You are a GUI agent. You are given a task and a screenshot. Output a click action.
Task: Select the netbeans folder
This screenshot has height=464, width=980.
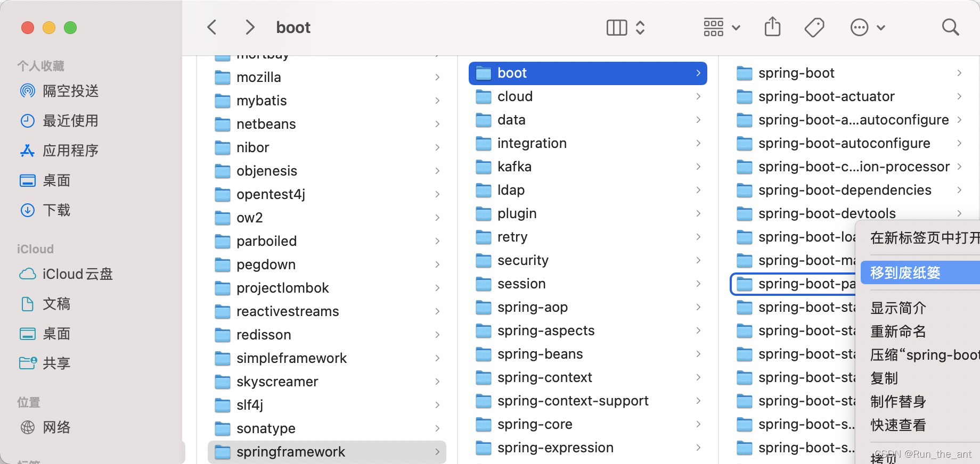click(x=326, y=124)
